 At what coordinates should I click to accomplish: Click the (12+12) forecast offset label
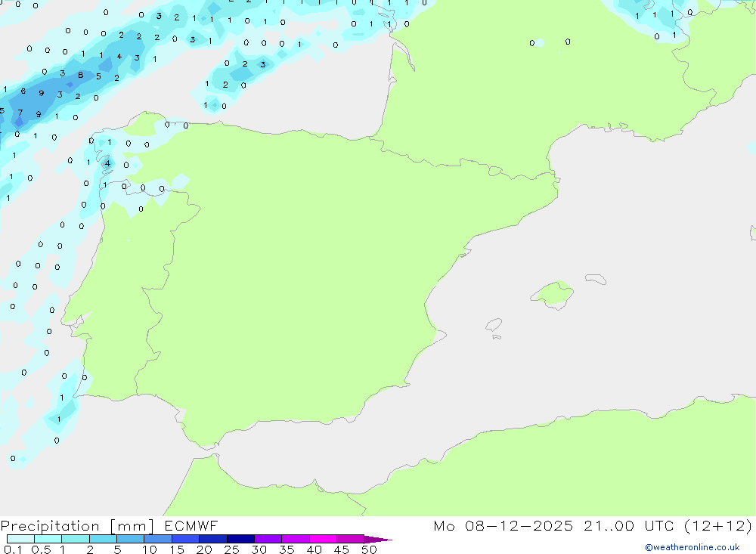point(717,526)
